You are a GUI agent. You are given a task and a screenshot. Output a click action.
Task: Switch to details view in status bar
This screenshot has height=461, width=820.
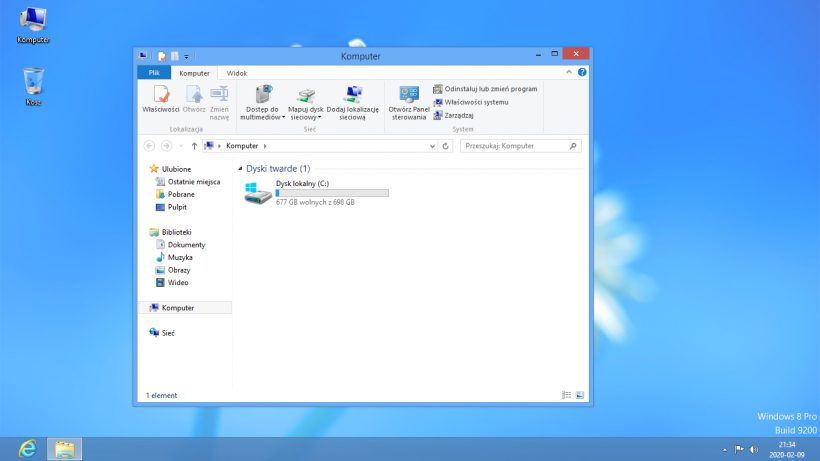click(x=566, y=395)
